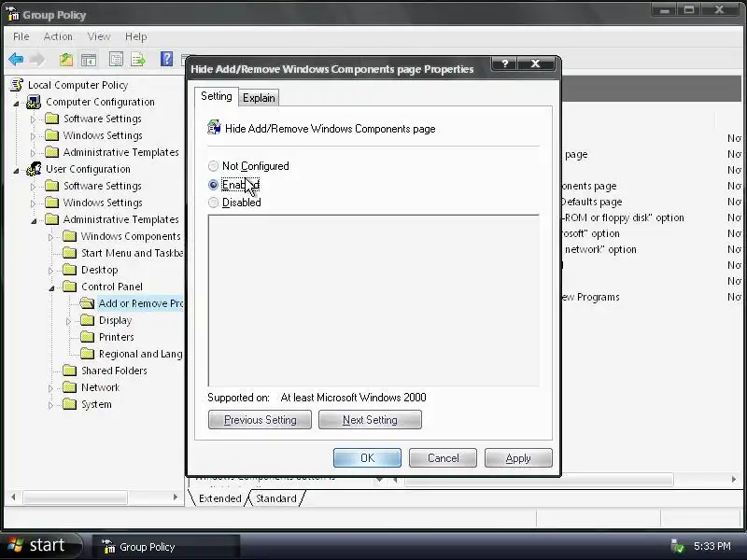Screen dimensions: 747x560
Task: Click the network icon in system tray
Action: point(676,546)
